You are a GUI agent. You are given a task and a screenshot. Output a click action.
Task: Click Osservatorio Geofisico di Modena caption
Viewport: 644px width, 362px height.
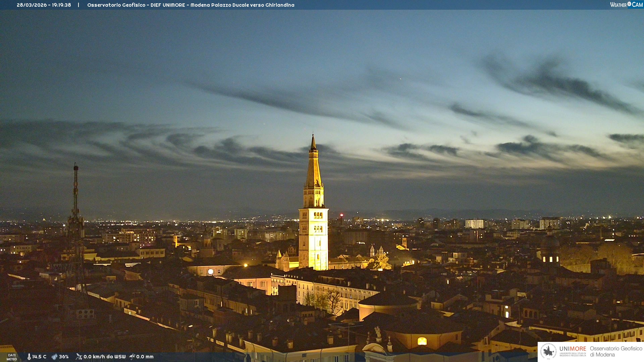pyautogui.click(x=616, y=351)
